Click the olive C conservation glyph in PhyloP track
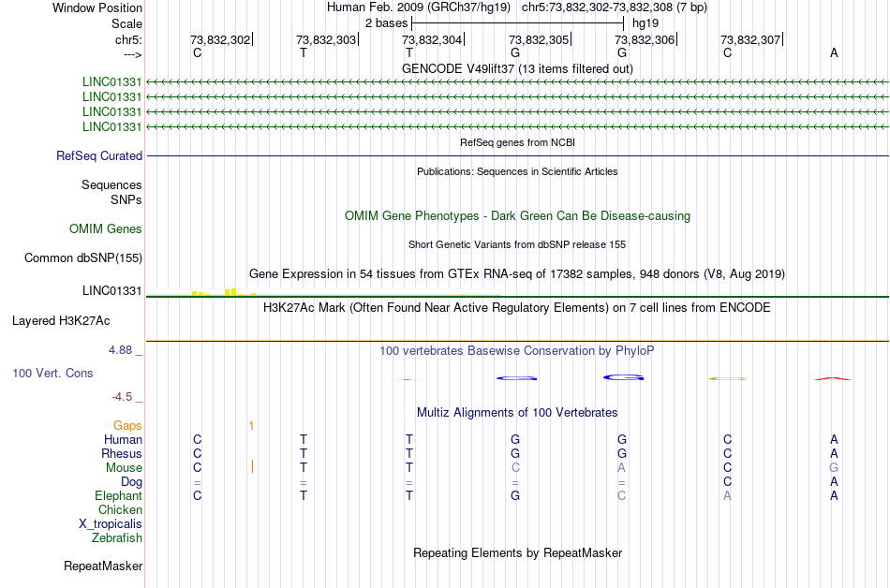The height and width of the screenshot is (588, 890). [728, 379]
